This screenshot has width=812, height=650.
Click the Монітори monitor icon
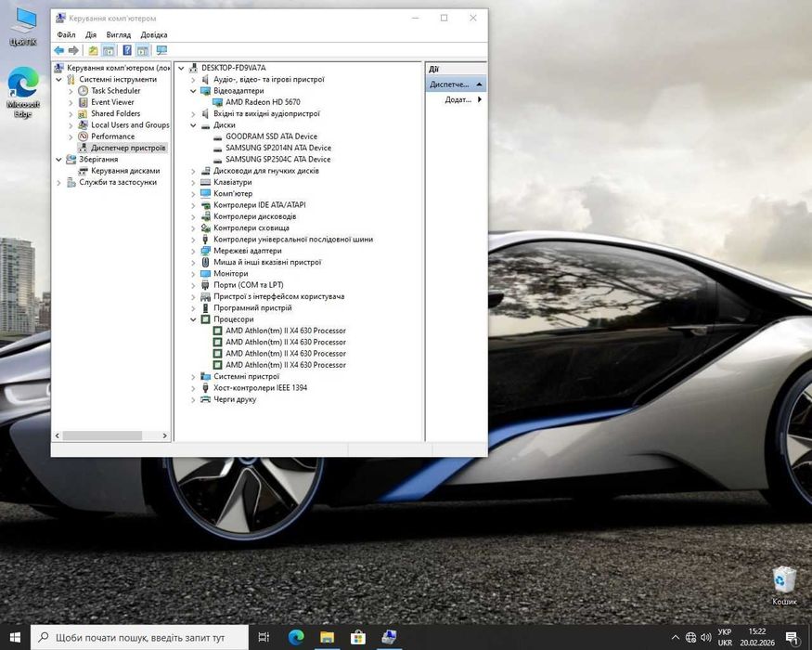[206, 273]
